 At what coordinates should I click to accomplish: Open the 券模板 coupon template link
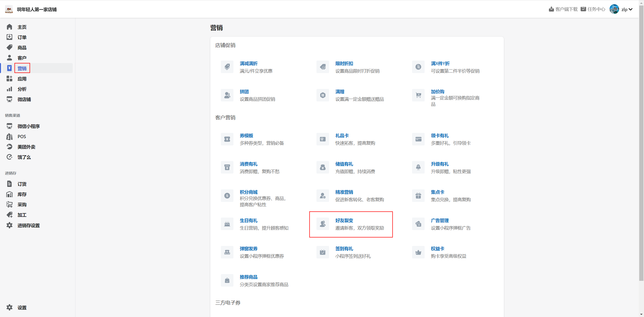(x=246, y=136)
